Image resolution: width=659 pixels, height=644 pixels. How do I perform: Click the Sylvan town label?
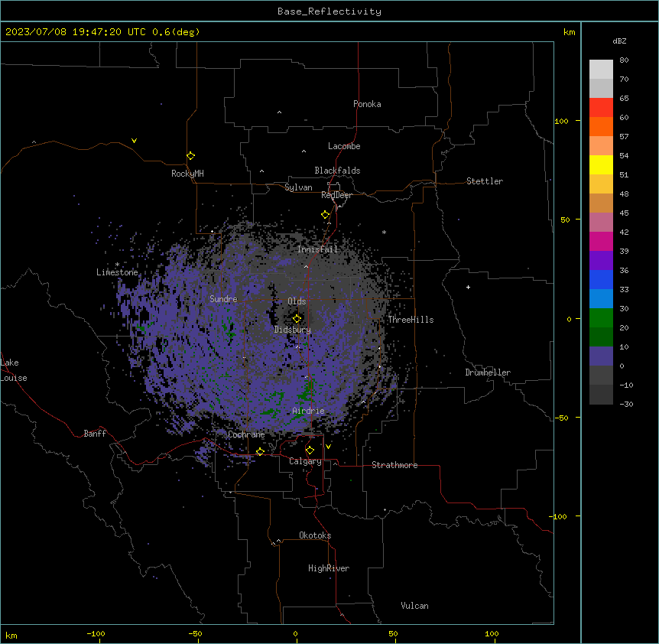(298, 187)
